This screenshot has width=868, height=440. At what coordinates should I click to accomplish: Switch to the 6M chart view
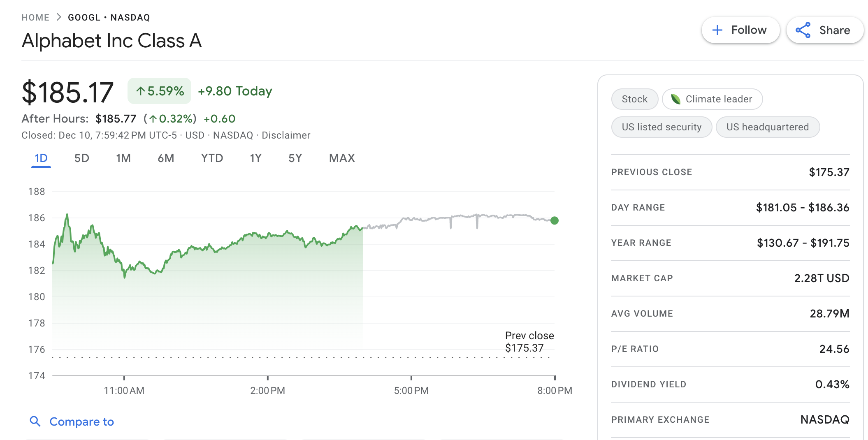point(166,158)
